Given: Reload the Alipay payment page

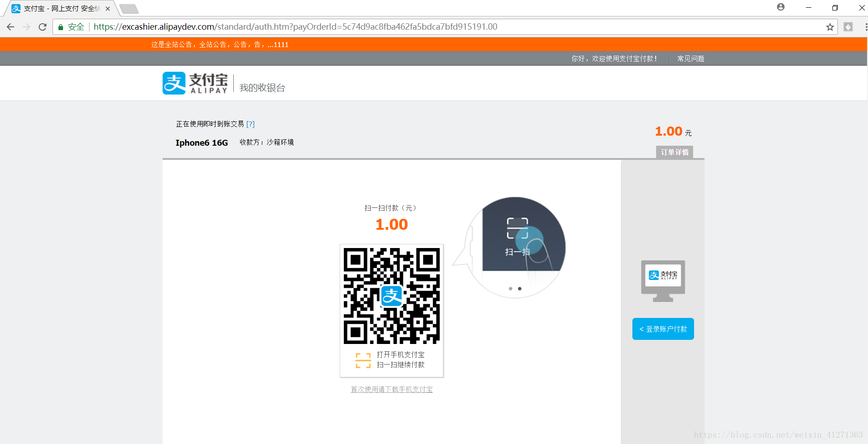Looking at the screenshot, I should tap(42, 27).
